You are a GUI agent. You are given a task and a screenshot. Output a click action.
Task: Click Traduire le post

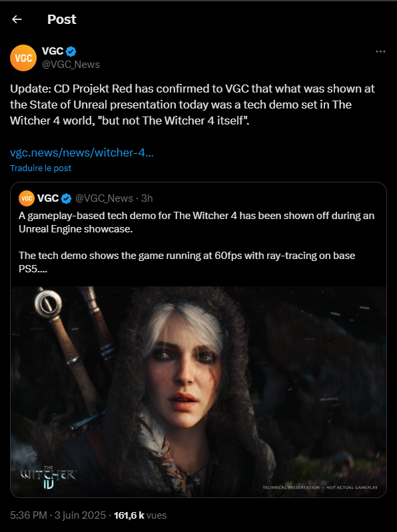tap(41, 168)
